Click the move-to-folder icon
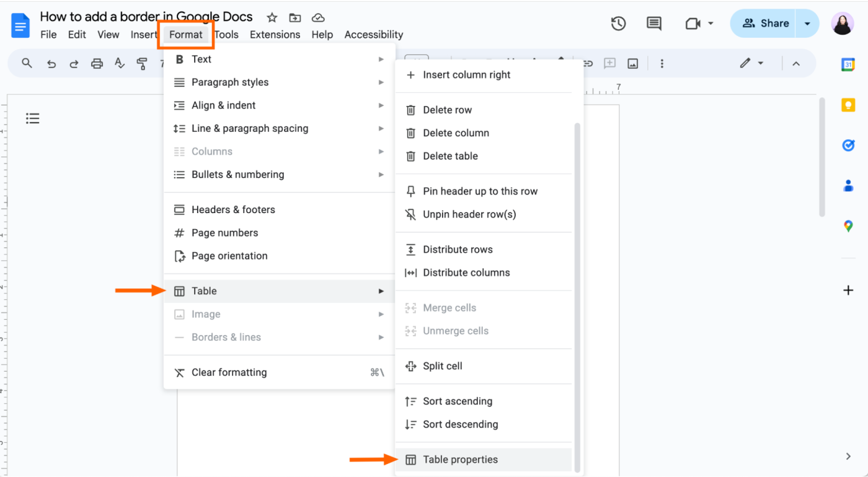 pos(295,17)
